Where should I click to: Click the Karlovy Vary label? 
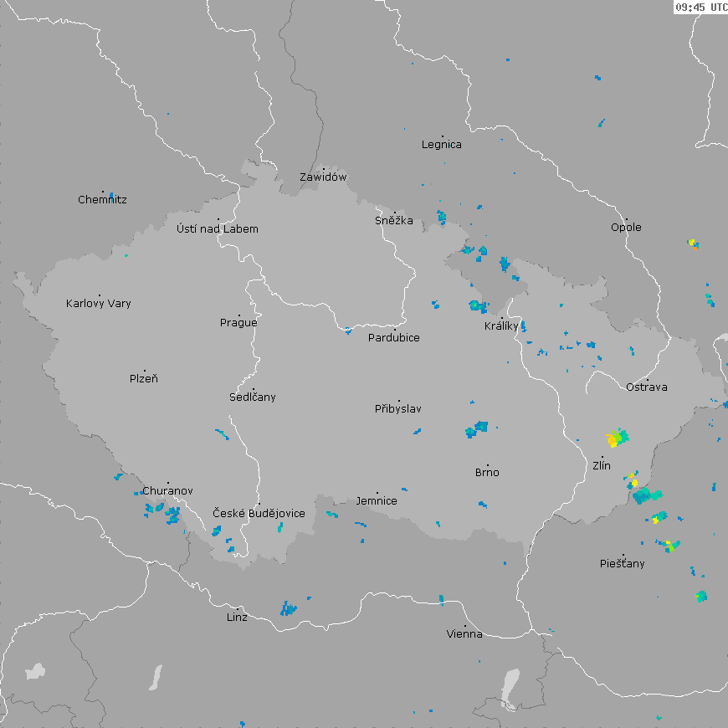(99, 304)
